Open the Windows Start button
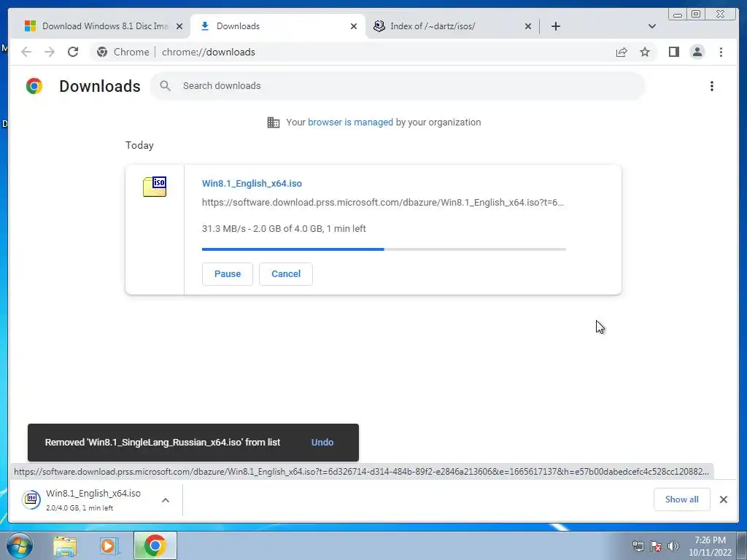 tap(20, 545)
